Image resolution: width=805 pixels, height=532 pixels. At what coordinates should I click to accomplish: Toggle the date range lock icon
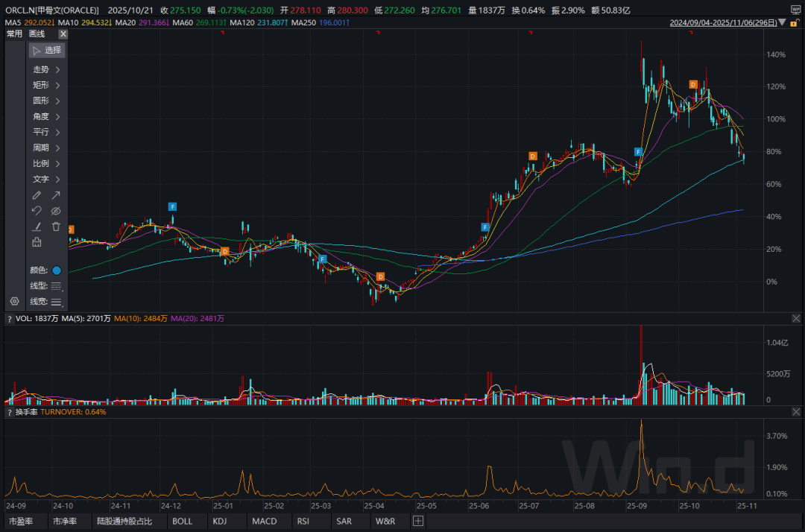click(793, 23)
